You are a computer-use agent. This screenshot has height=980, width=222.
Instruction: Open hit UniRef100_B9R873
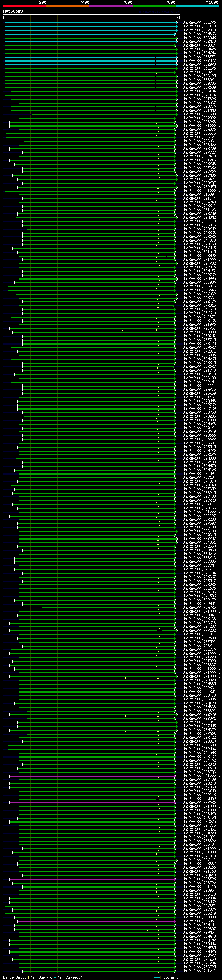pos(199,30)
